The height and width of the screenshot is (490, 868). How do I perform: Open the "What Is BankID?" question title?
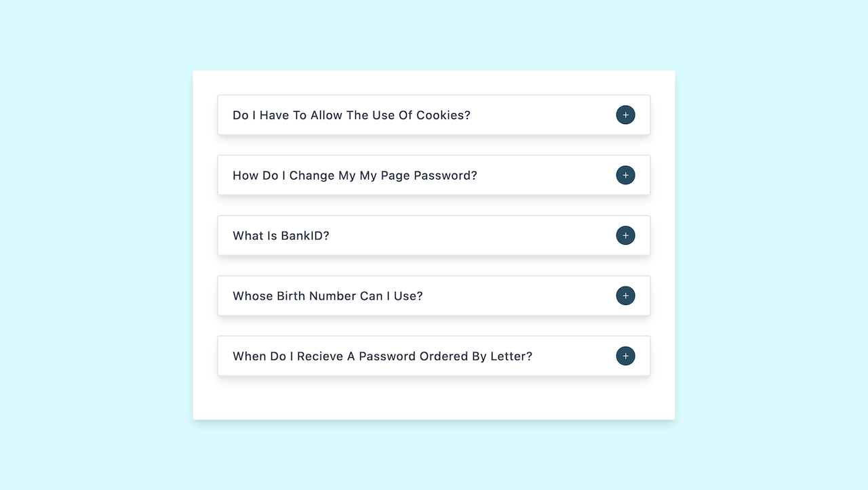pyautogui.click(x=281, y=236)
